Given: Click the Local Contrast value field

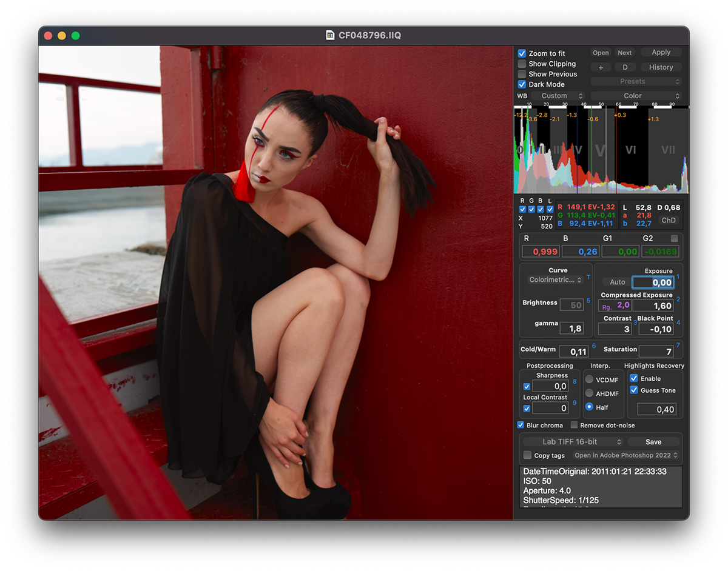Looking at the screenshot, I should point(550,409).
